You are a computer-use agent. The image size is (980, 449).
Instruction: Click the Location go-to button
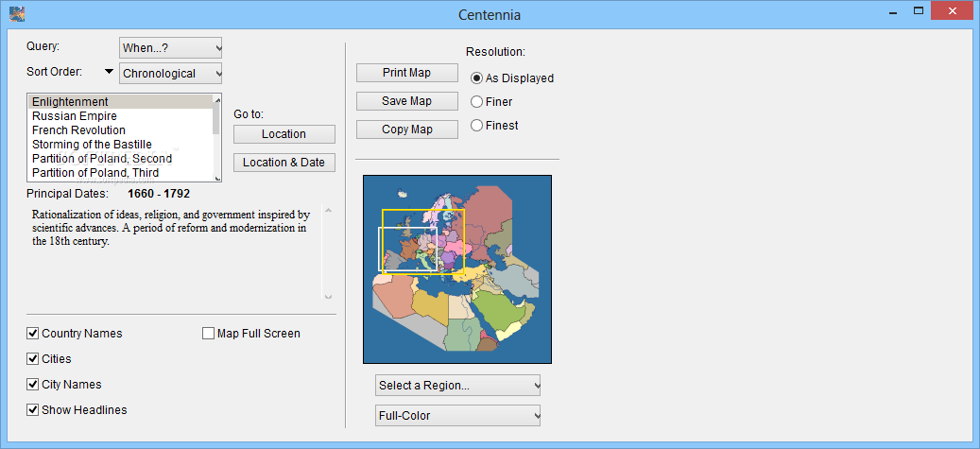[x=284, y=134]
